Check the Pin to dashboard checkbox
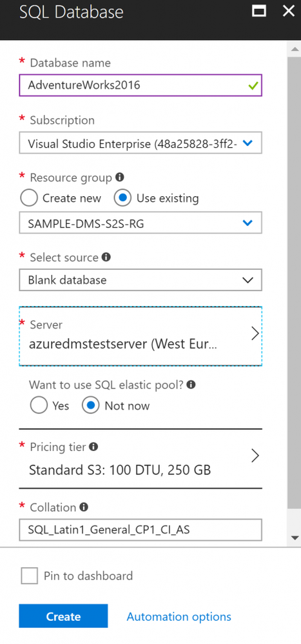The width and height of the screenshot is (301, 644). [x=30, y=576]
